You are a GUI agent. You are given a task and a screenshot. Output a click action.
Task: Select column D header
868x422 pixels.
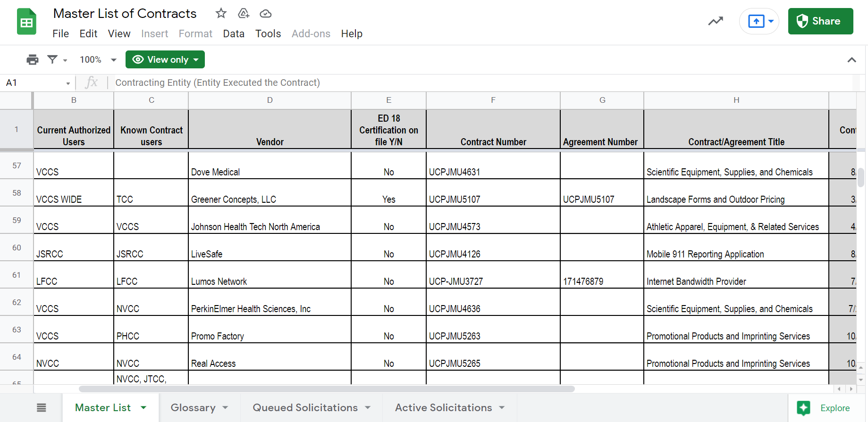(270, 100)
